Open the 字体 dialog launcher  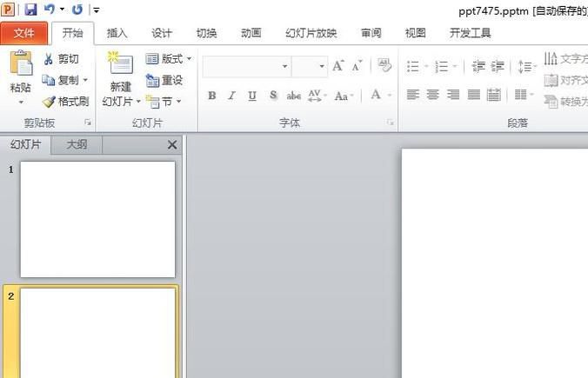(391, 123)
